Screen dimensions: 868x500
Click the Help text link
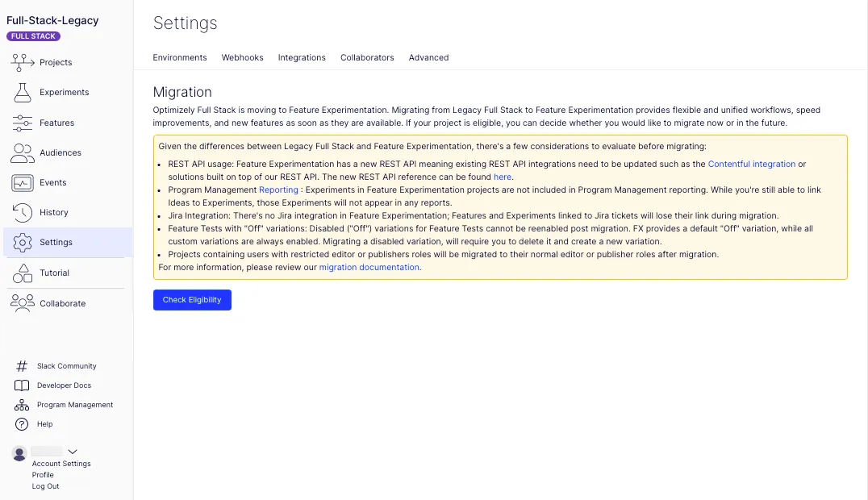tap(45, 424)
